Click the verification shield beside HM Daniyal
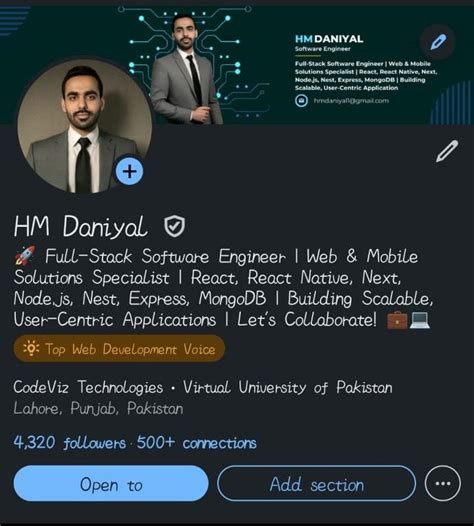 coord(174,226)
